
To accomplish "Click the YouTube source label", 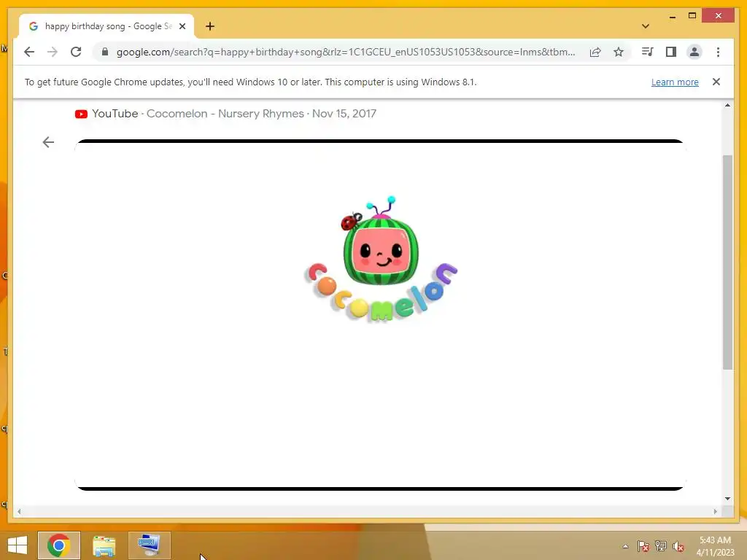I will [115, 113].
